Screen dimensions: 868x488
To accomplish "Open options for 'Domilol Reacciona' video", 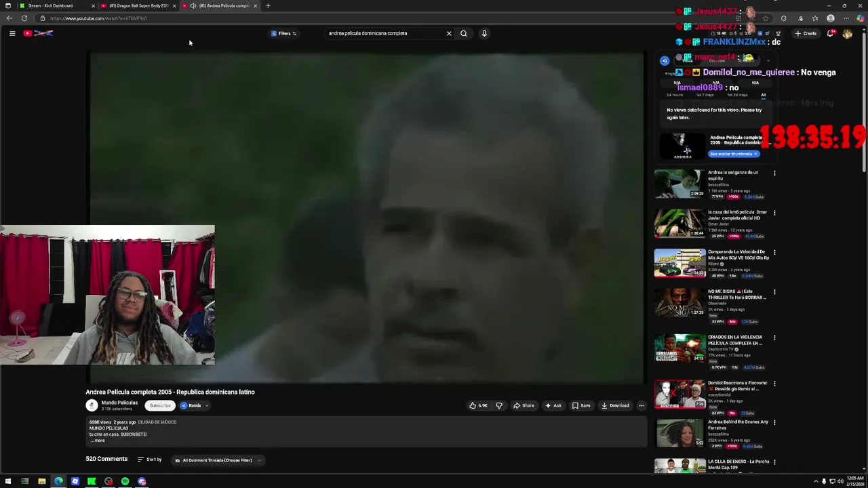I will [774, 384].
